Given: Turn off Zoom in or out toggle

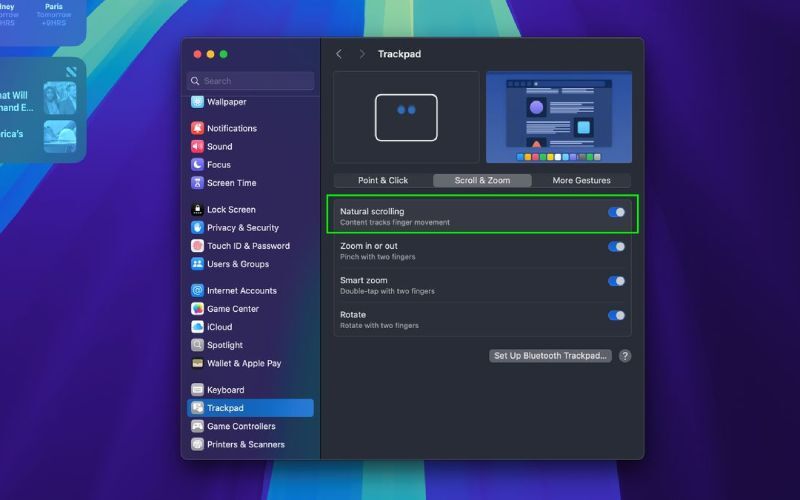Looking at the screenshot, I should point(616,247).
